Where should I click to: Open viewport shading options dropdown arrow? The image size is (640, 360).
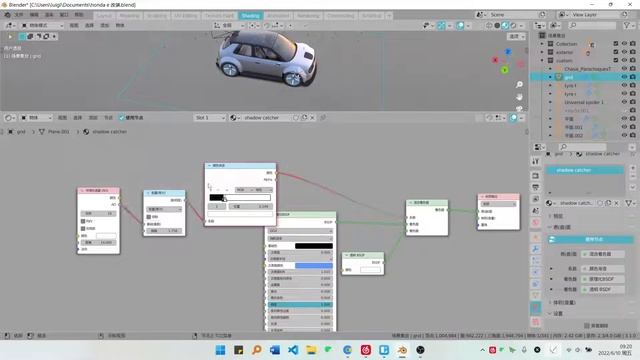point(521,25)
